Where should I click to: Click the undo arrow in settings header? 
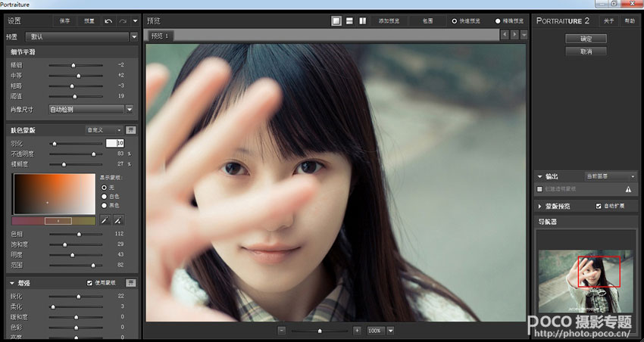point(108,21)
